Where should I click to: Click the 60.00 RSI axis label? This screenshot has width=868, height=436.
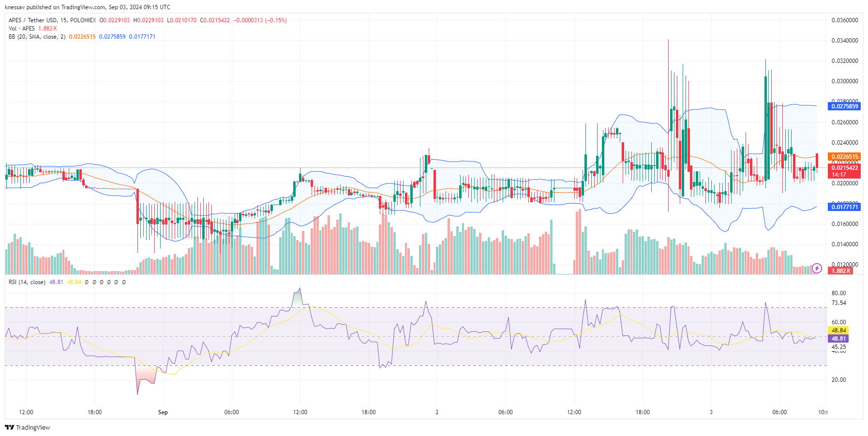pos(838,322)
